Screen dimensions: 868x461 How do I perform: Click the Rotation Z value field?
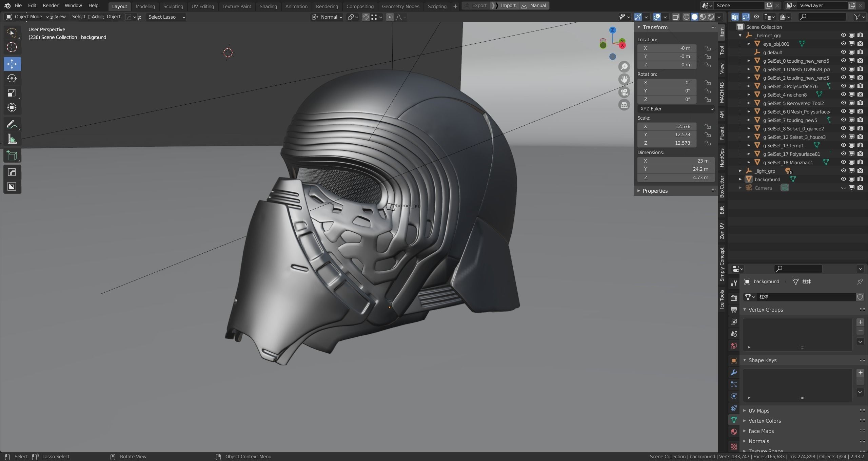click(x=667, y=99)
